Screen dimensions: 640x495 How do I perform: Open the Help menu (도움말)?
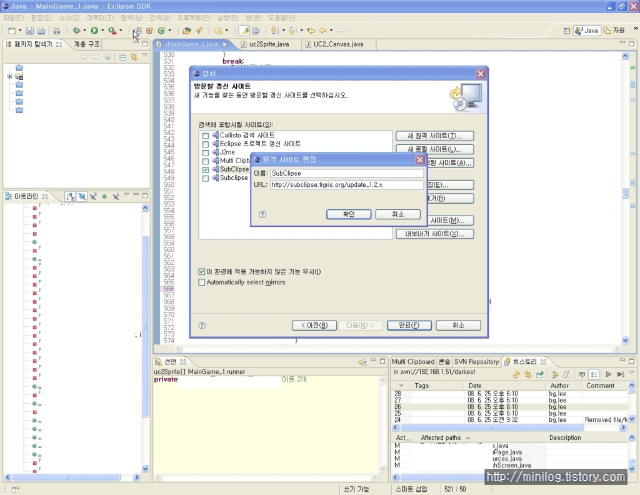click(x=282, y=18)
